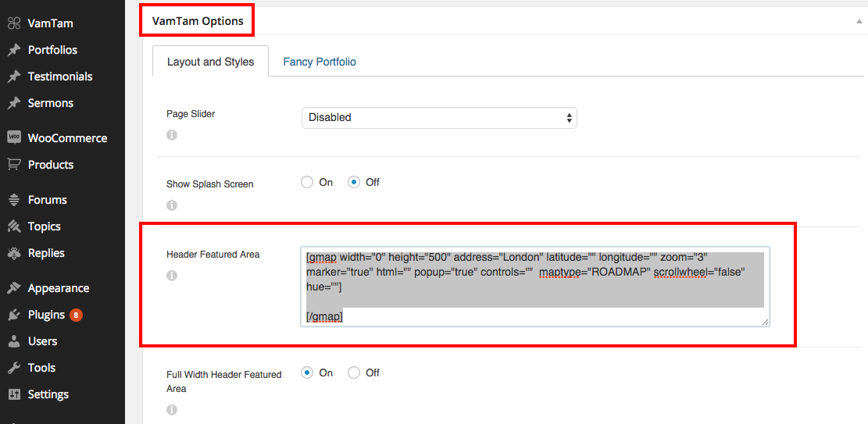
Task: Select Off for Show Splash Screen
Action: (x=354, y=182)
